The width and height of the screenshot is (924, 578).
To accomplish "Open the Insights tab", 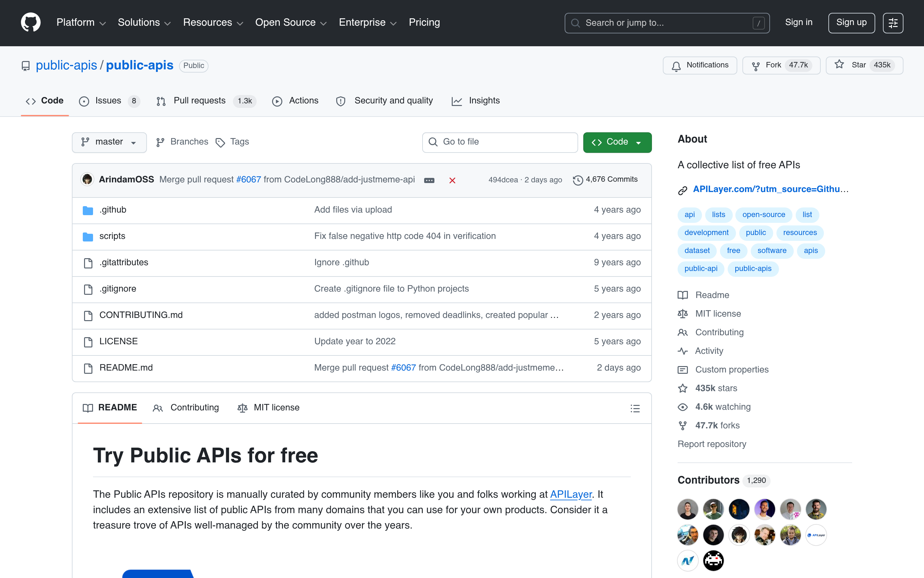I will (476, 101).
